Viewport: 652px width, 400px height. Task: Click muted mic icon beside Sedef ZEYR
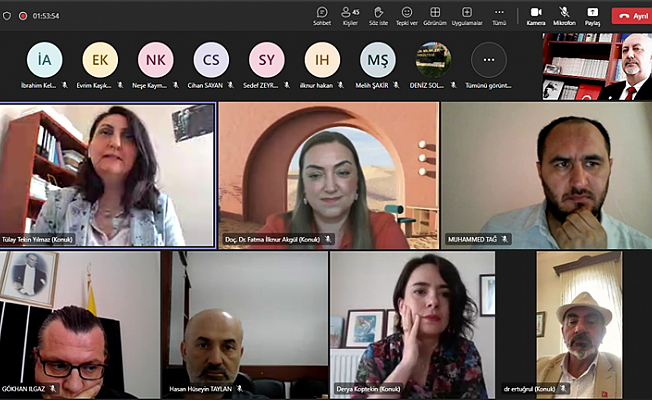(x=286, y=85)
